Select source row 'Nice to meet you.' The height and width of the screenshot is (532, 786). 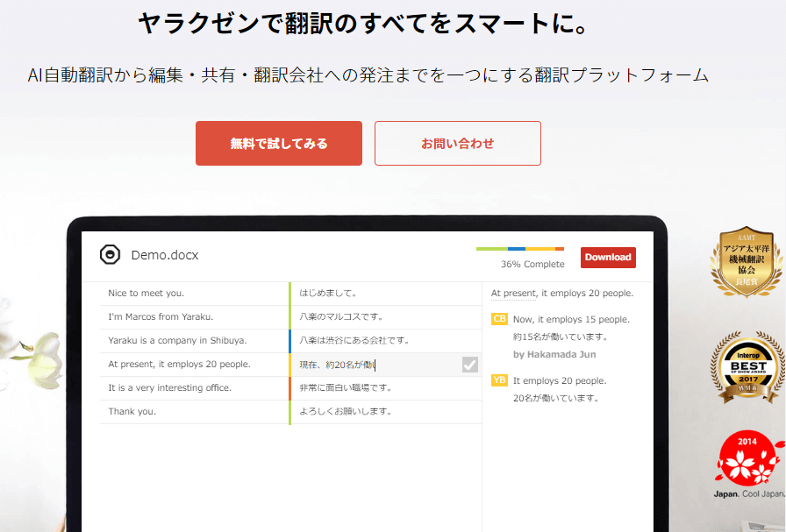point(195,294)
